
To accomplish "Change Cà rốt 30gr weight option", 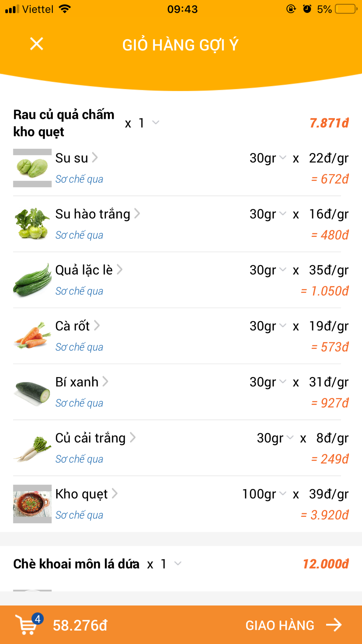I will (x=283, y=326).
